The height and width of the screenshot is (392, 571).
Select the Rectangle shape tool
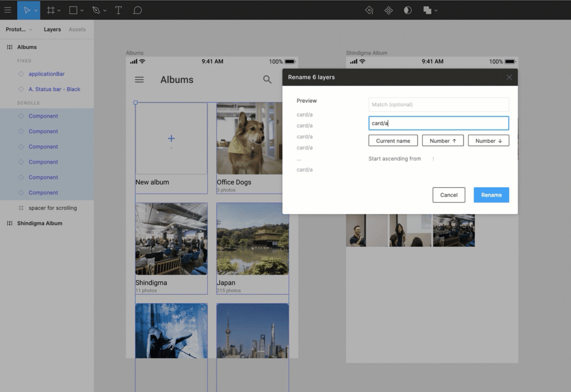[x=73, y=10]
